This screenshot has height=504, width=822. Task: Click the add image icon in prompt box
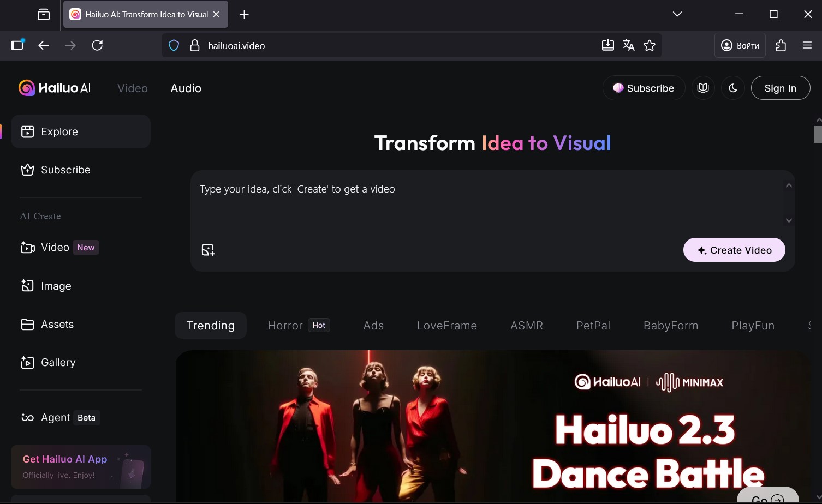208,250
